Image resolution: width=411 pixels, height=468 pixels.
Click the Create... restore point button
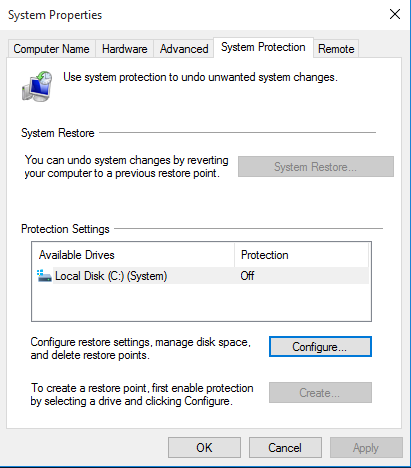320,392
